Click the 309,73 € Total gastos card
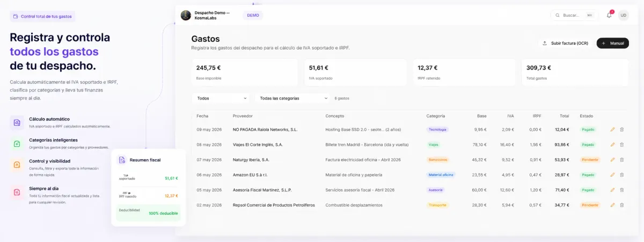 [575, 72]
